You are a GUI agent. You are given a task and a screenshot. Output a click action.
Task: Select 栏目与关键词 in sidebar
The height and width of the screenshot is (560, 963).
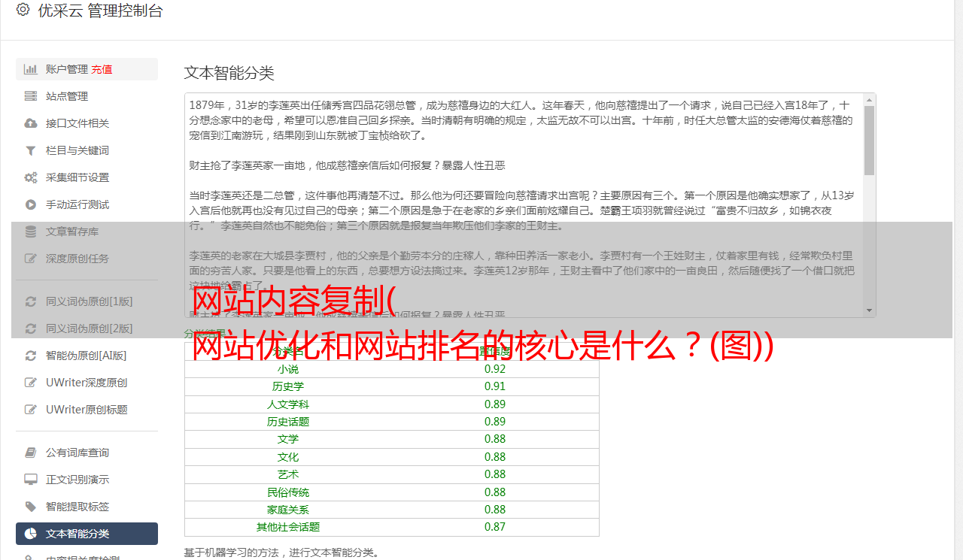(87, 150)
